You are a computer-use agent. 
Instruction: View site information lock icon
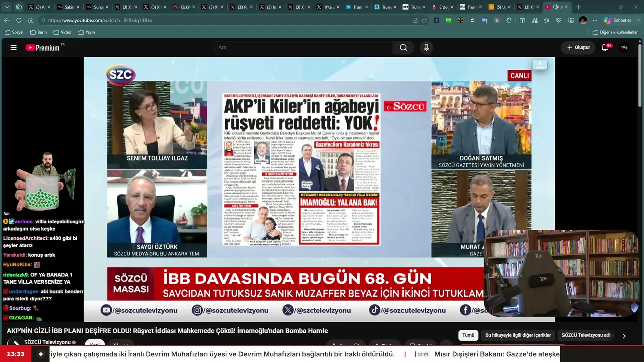tap(43, 20)
